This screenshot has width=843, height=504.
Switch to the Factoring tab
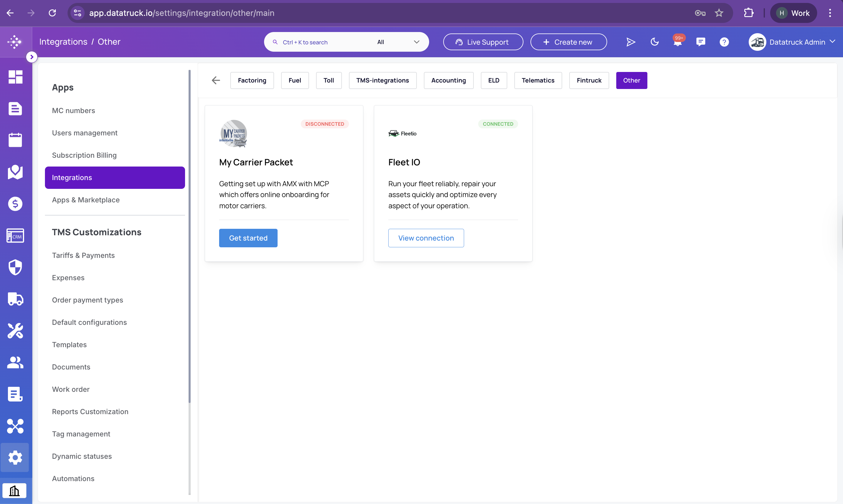pos(252,80)
